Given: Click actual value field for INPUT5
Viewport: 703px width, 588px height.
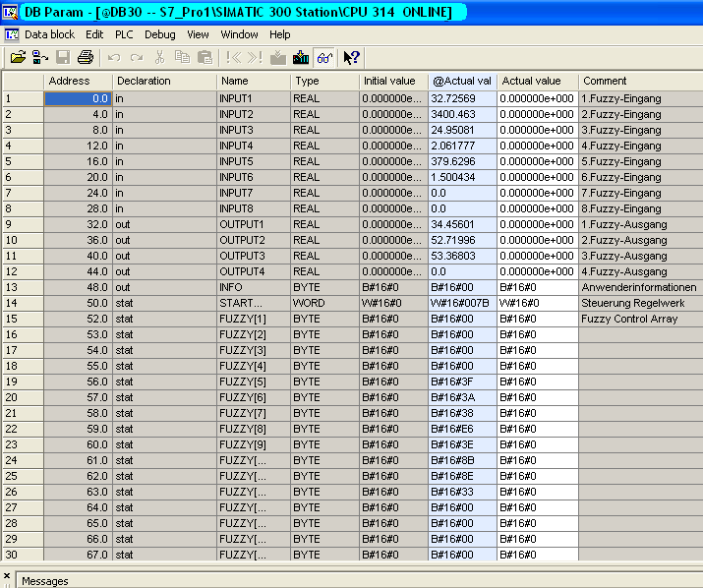Looking at the screenshot, I should [538, 161].
